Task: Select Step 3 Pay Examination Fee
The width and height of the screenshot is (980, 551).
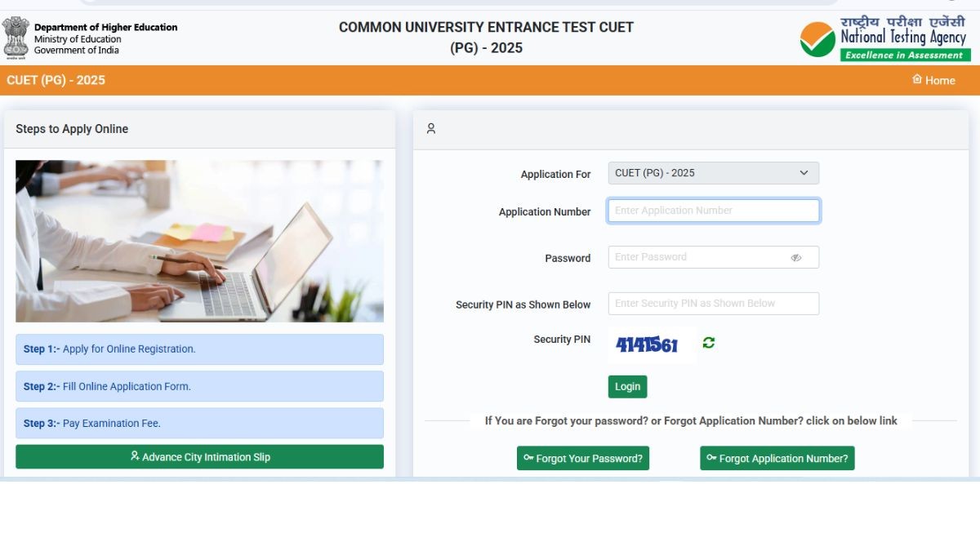Action: click(199, 424)
